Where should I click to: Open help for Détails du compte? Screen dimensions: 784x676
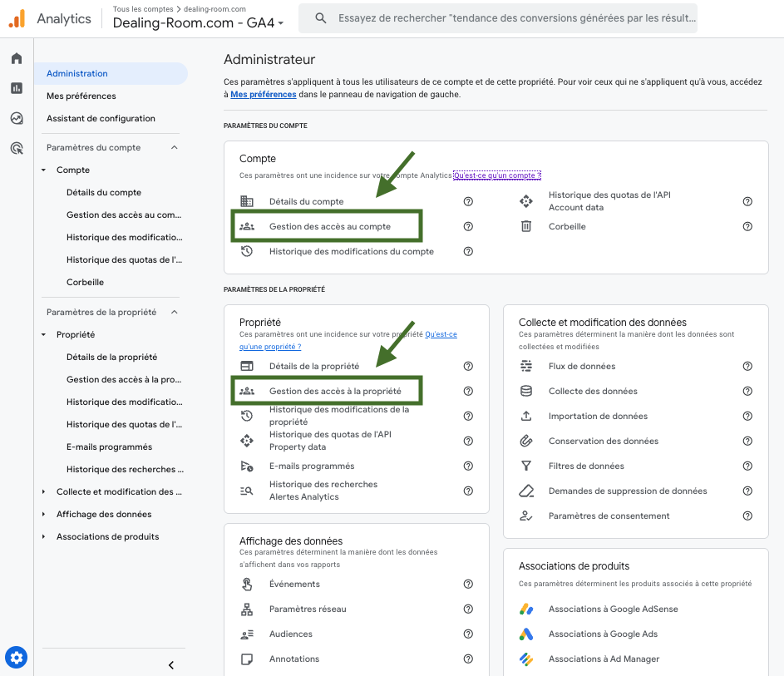pos(468,201)
